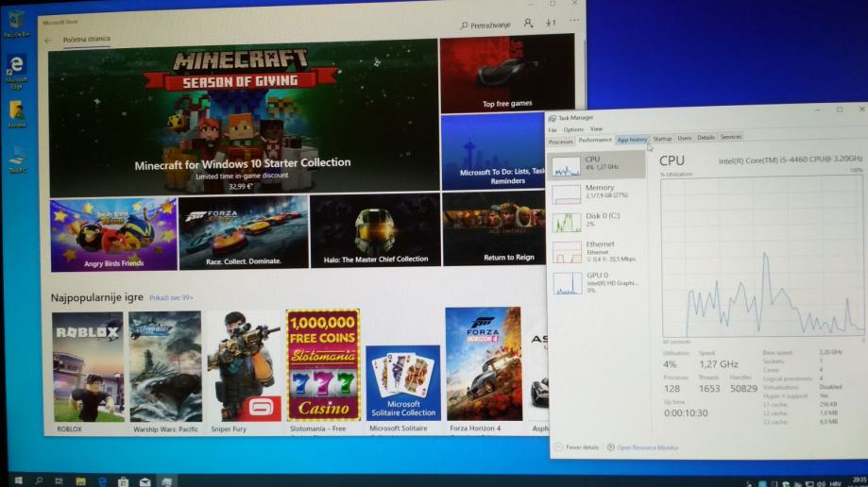Open Task View on taskbar

click(x=60, y=481)
